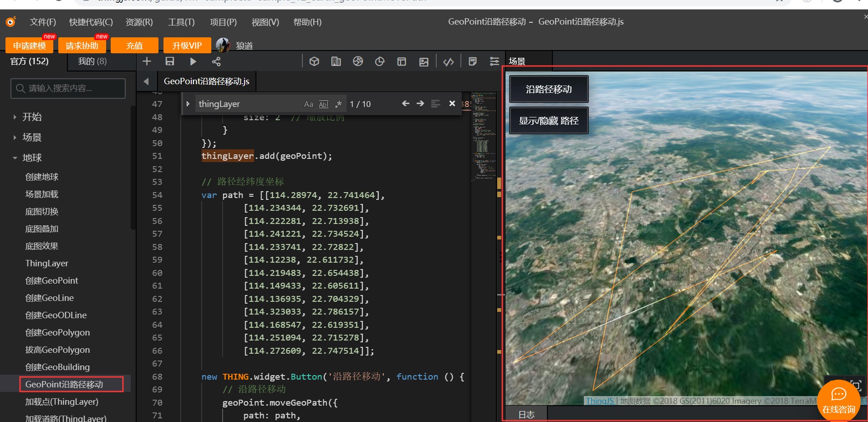Expand replace mode in find widget
868x422 pixels.
point(188,104)
